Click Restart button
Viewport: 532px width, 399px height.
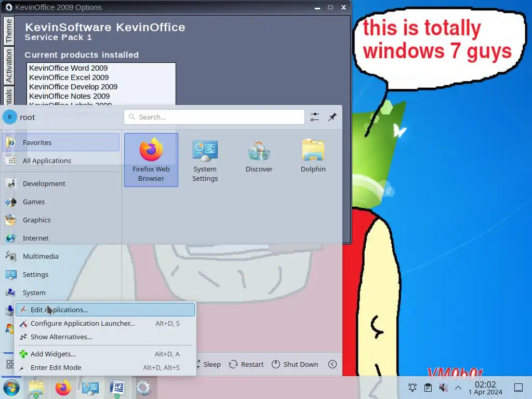click(x=246, y=364)
